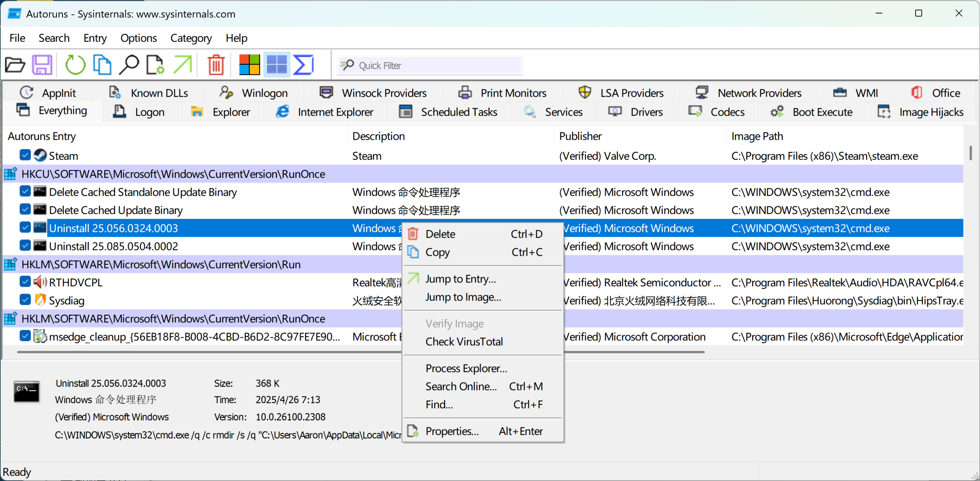Switch to the WMI tab
980x481 pixels.
(856, 93)
